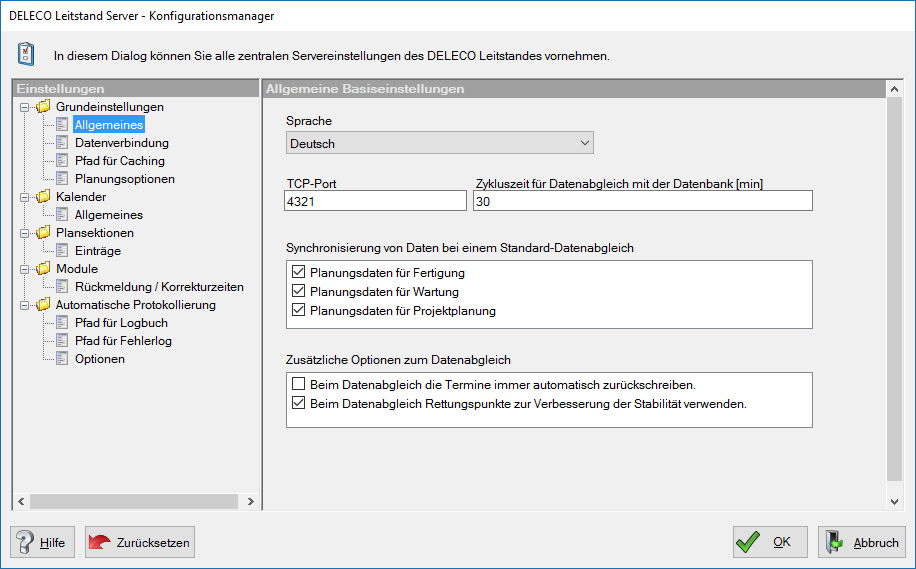Click page icon next to Optionen
Image resolution: width=916 pixels, height=569 pixels.
(x=62, y=359)
